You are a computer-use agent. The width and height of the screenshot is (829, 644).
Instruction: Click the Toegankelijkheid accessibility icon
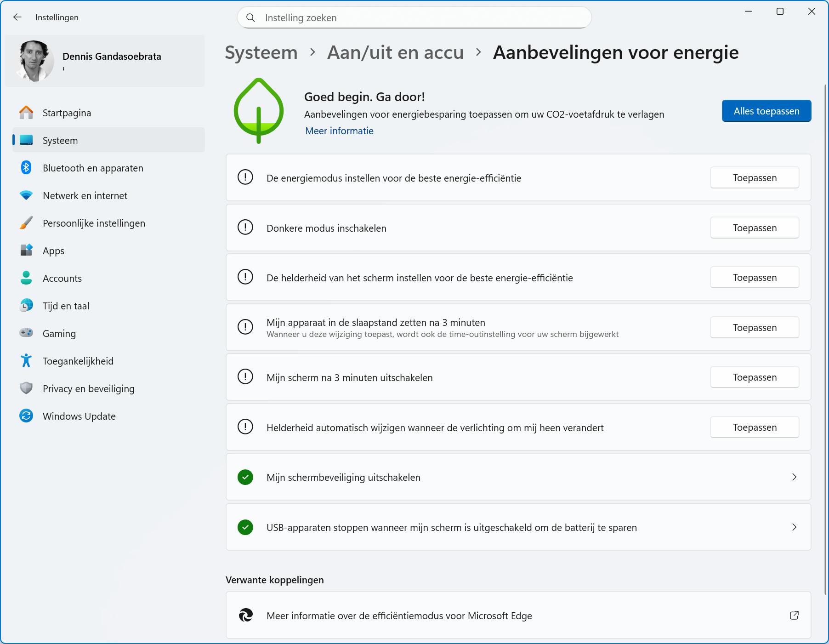click(26, 361)
